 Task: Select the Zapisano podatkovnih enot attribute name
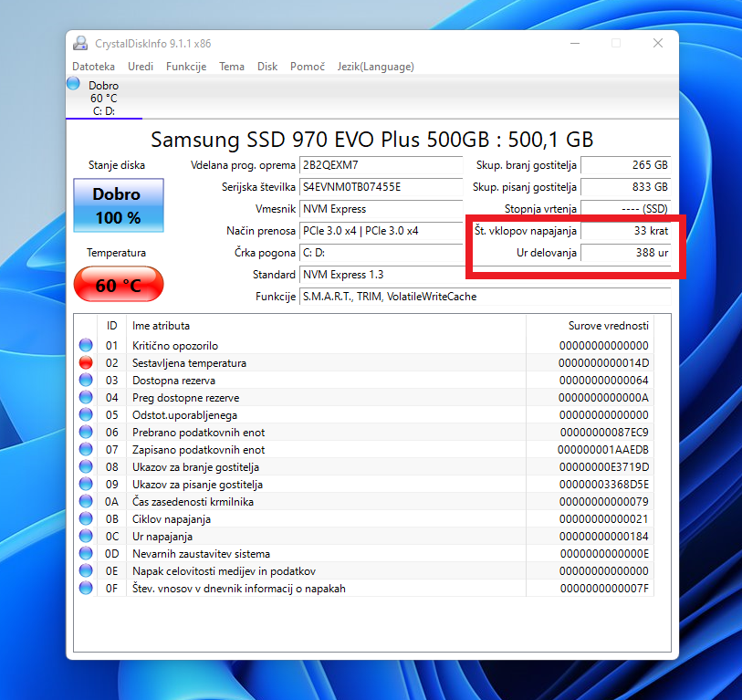tap(198, 450)
